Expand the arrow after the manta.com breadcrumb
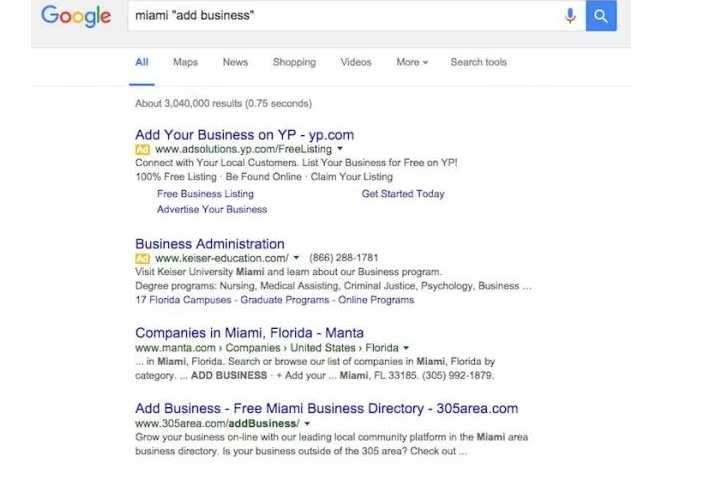Screen dimensions: 718x479 click(406, 348)
